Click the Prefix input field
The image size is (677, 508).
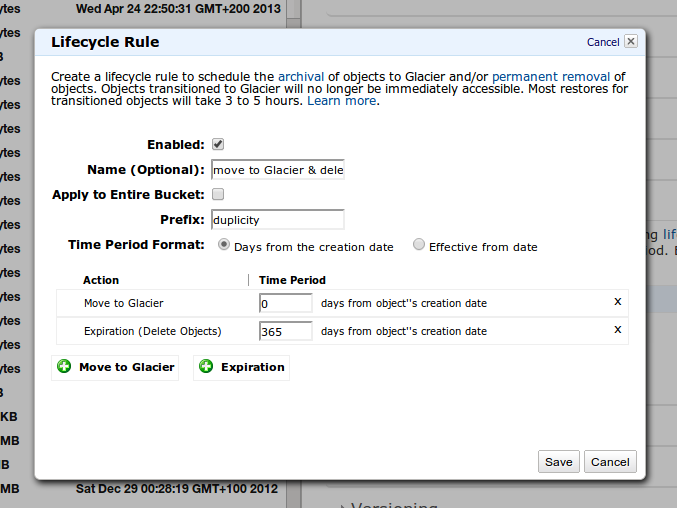(278, 219)
